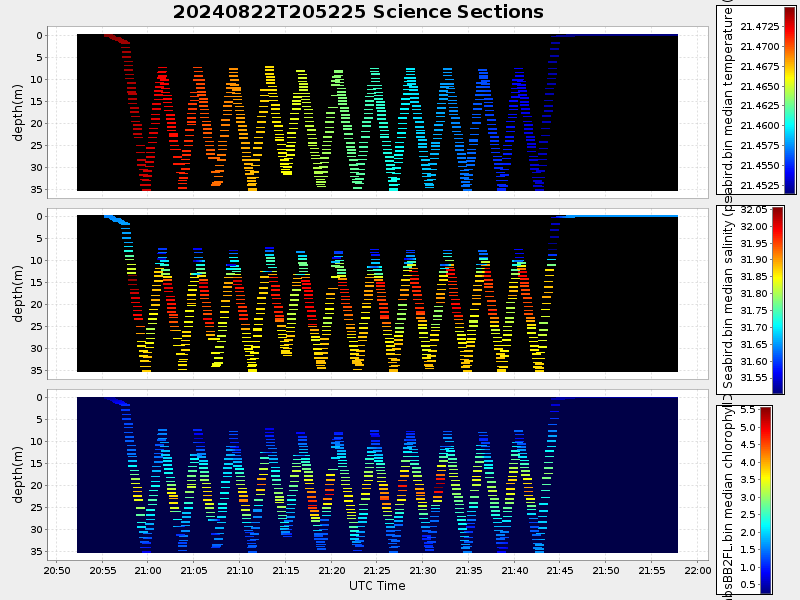Viewport: 800px width, 600px height.
Task: Click the 21:50 time tick label
Action: (606, 570)
